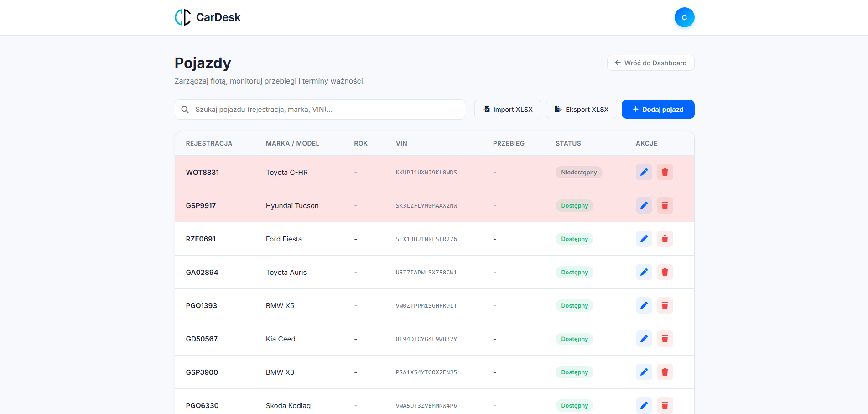Edit the GA02894 Toyota Auris record
This screenshot has width=868, height=414.
(x=644, y=272)
